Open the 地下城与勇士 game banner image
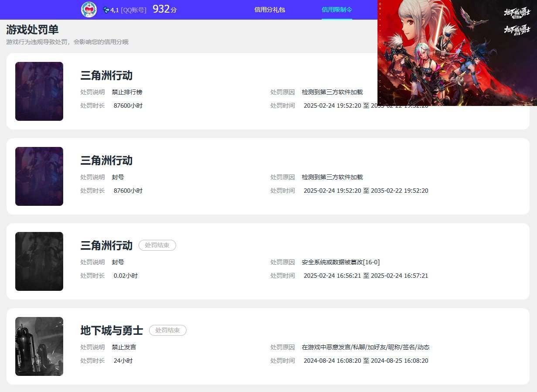 457,53
